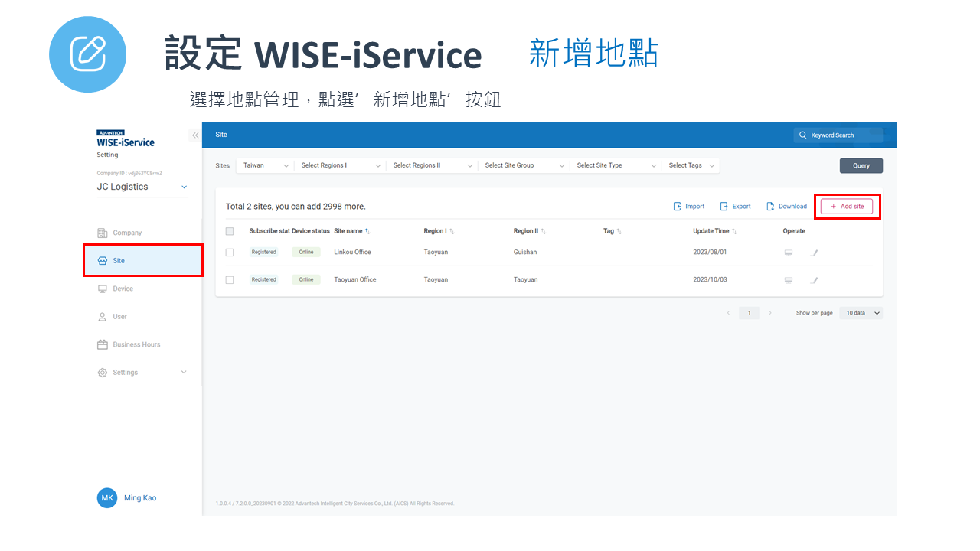Click the Query button
The width and height of the screenshot is (980, 551).
(861, 165)
